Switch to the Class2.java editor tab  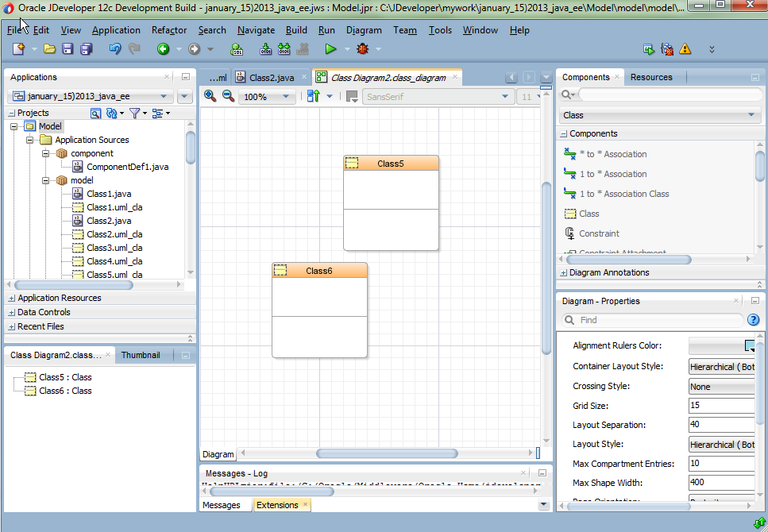[x=272, y=77]
